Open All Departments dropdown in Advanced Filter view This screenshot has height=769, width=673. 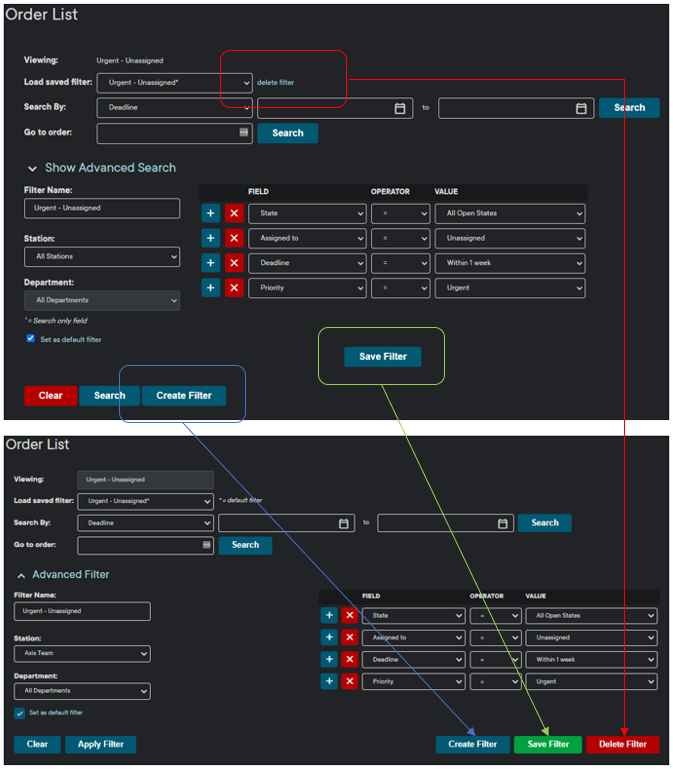point(82,691)
